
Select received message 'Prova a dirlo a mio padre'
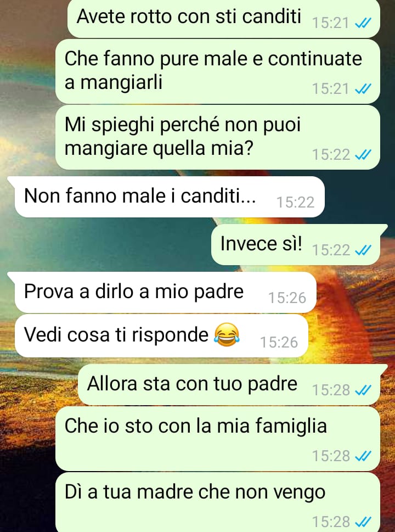166,293
